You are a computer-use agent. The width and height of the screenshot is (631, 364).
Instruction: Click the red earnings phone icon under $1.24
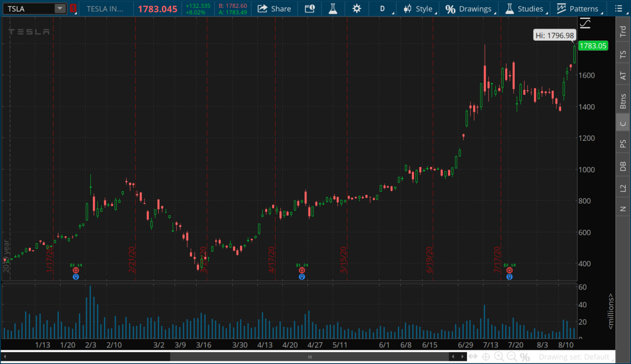click(302, 270)
